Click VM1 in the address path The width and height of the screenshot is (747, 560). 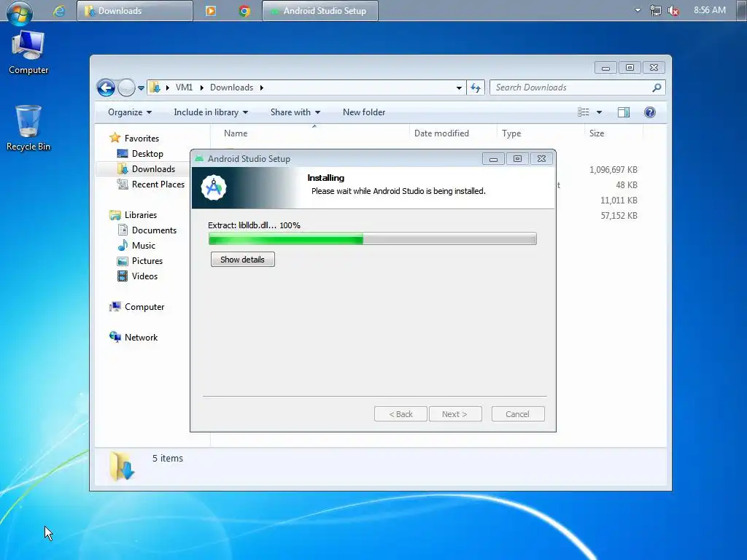pos(184,87)
